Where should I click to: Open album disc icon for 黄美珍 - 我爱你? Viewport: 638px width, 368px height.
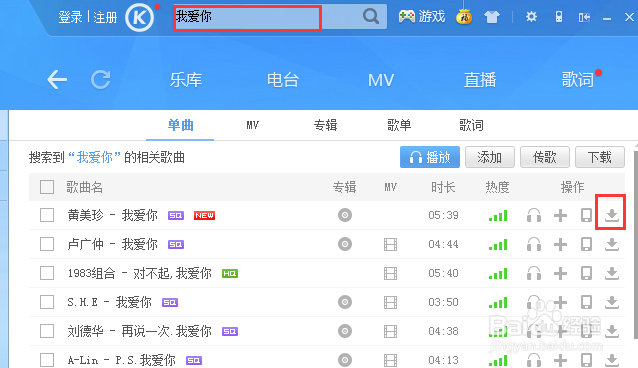(345, 215)
